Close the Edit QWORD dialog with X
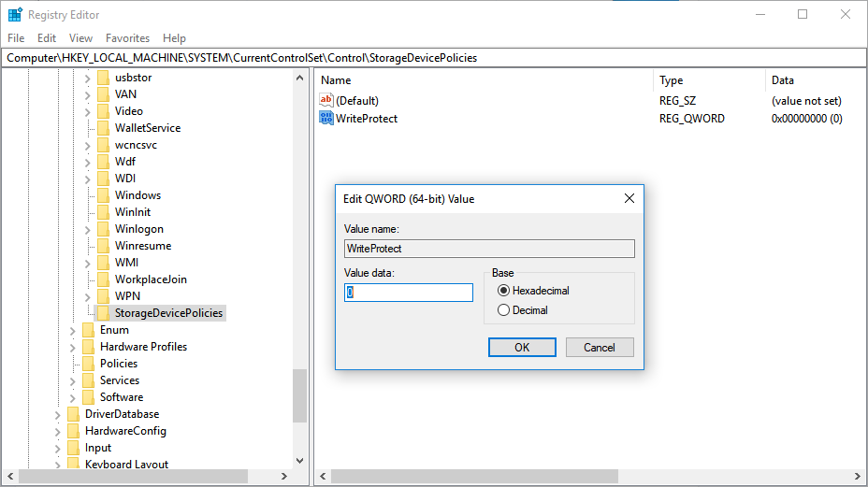Screen dimensions: 868x487 tap(629, 198)
